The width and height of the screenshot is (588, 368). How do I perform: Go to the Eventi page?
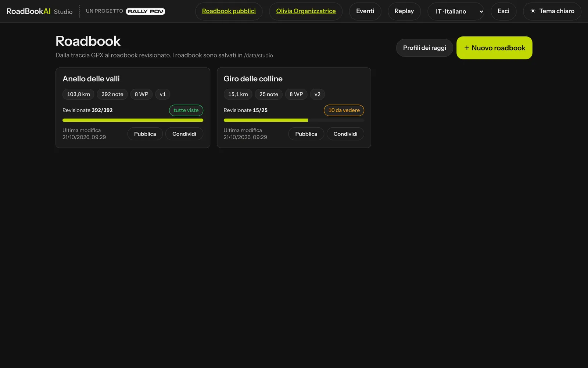(365, 11)
